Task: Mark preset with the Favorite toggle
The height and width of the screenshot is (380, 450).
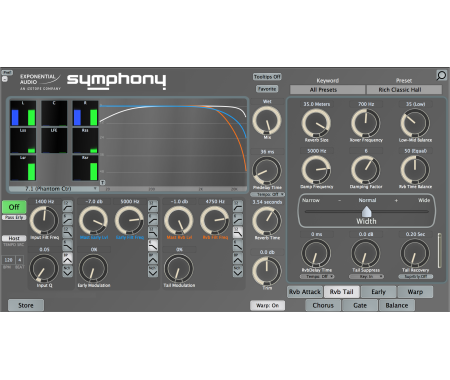Action: coord(267,89)
